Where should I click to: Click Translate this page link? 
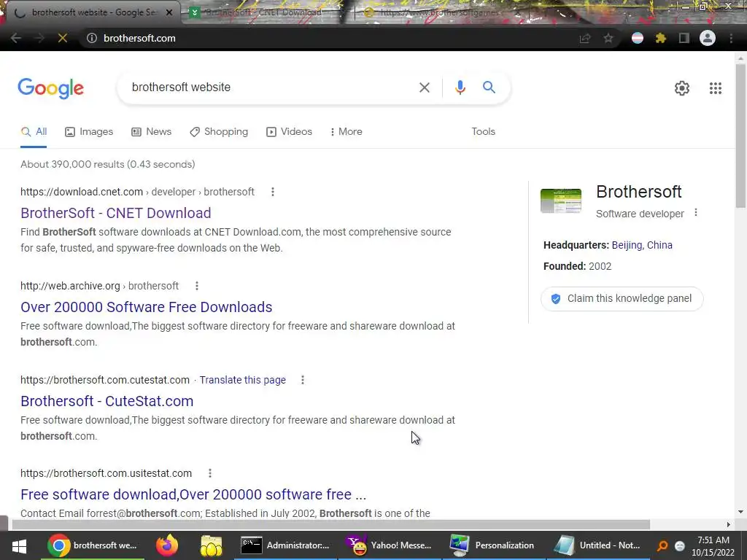(x=242, y=380)
